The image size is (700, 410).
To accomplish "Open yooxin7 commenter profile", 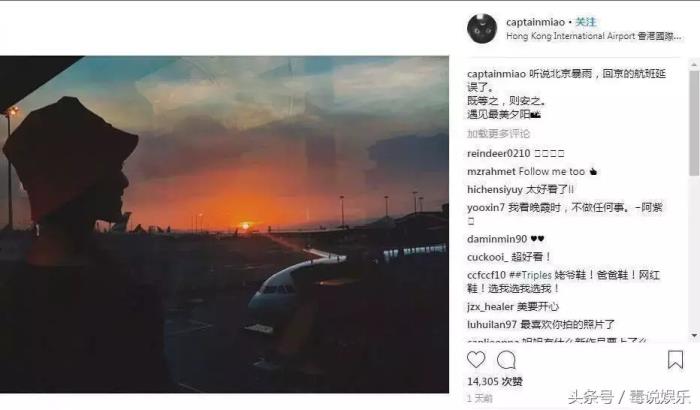I will 486,208.
